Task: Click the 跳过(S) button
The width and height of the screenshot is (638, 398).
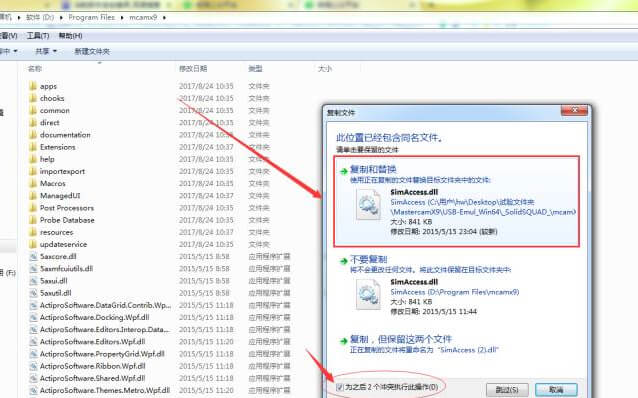Action: (507, 390)
